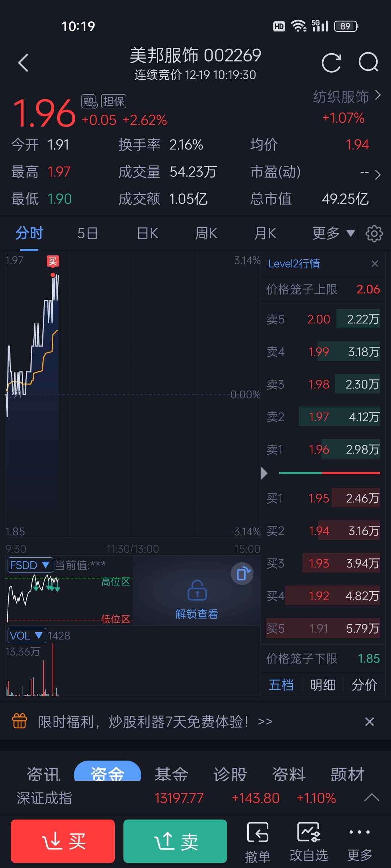The width and height of the screenshot is (391, 868).
Task: Select 卖5 ask row at 2.00
Action: pyautogui.click(x=323, y=319)
